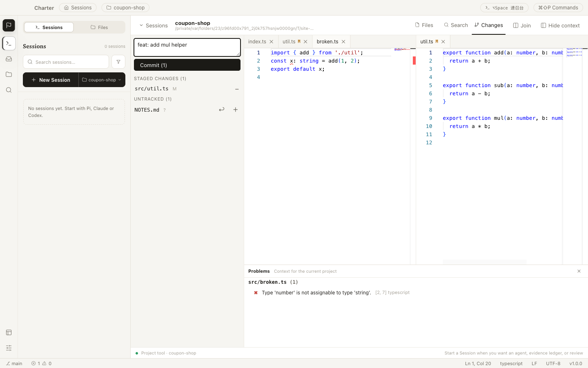
Task: Open the Search view in top toolbar
Action: (x=456, y=25)
